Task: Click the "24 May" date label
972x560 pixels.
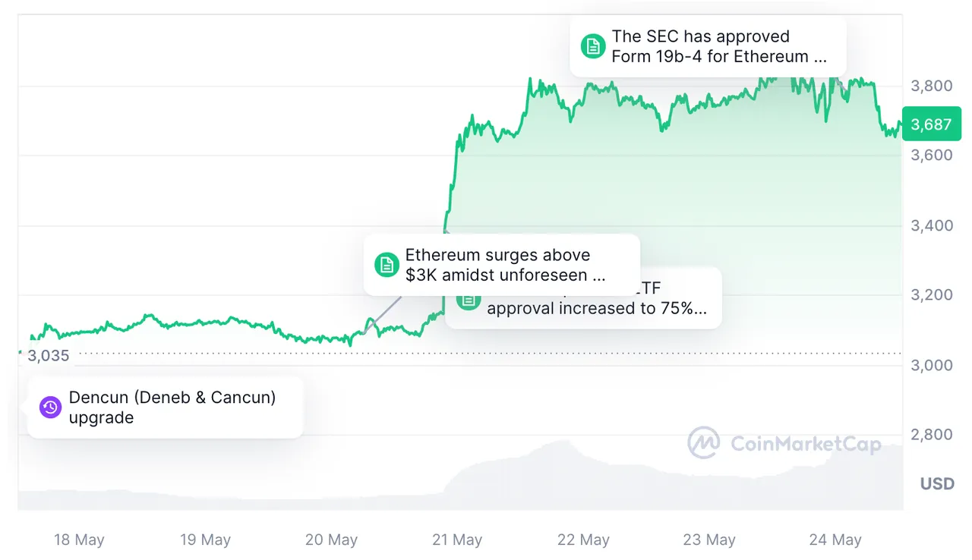Action: [x=835, y=540]
